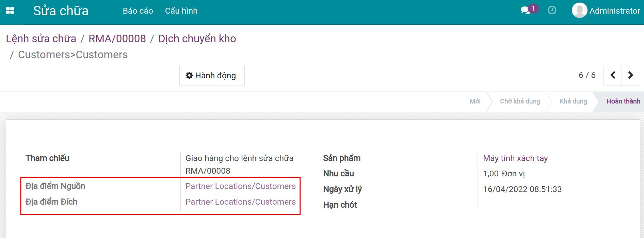Select the Mới status stage
The width and height of the screenshot is (644, 238).
click(475, 101)
